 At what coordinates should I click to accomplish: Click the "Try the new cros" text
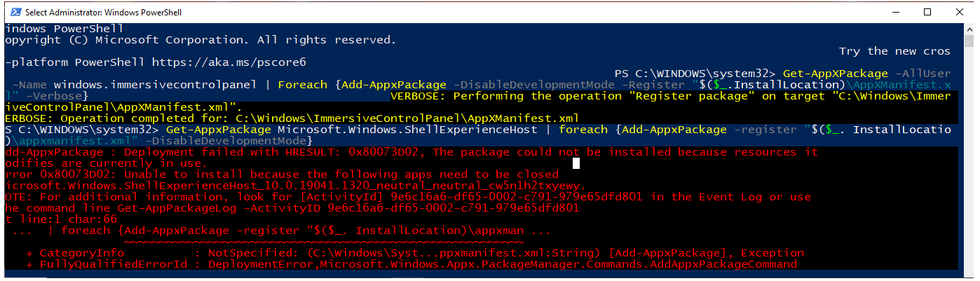tap(894, 51)
